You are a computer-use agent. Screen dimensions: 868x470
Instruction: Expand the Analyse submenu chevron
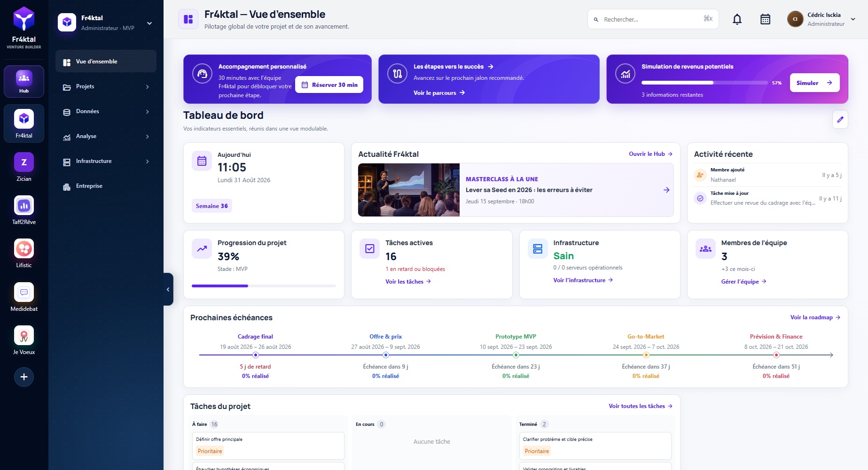pyautogui.click(x=148, y=137)
